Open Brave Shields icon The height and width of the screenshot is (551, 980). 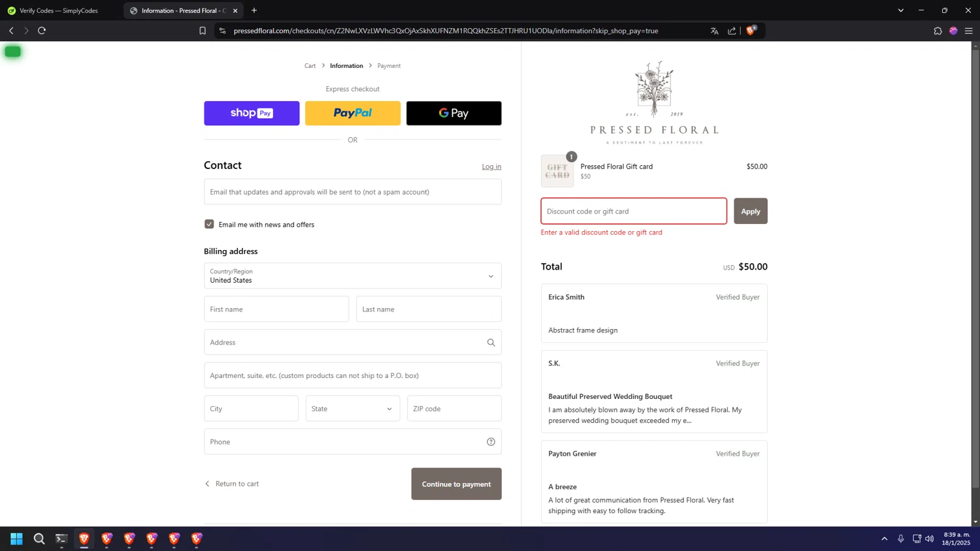(x=751, y=30)
